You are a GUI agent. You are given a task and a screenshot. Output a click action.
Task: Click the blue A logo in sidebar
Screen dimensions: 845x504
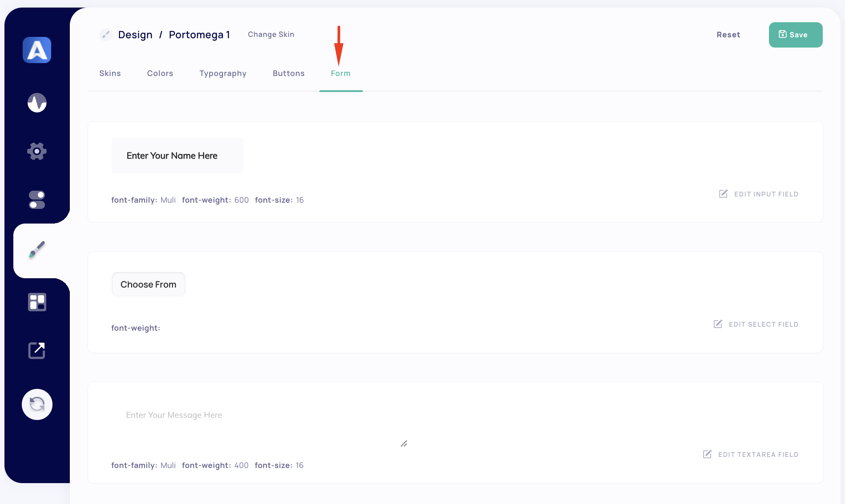(x=37, y=50)
